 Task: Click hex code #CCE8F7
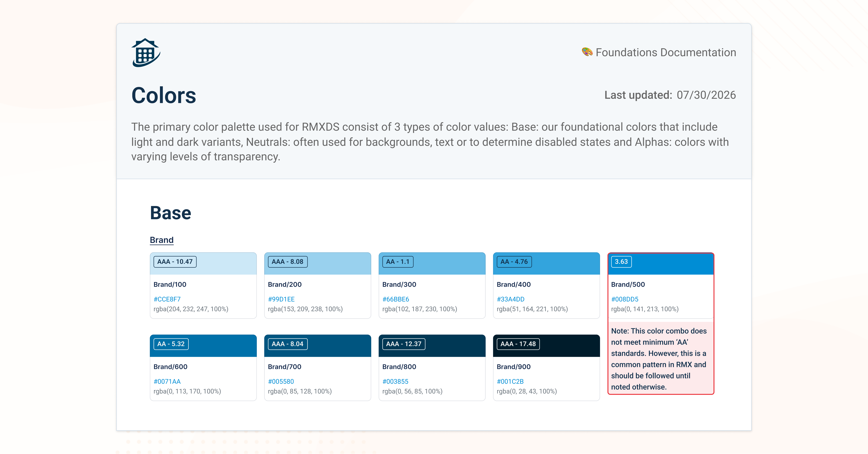click(x=167, y=299)
